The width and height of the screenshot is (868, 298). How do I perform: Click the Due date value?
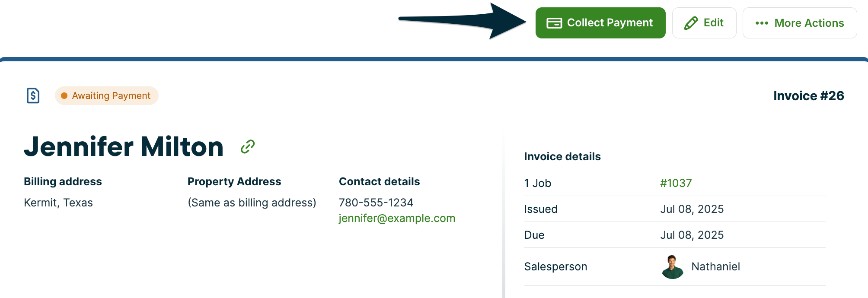coord(692,235)
